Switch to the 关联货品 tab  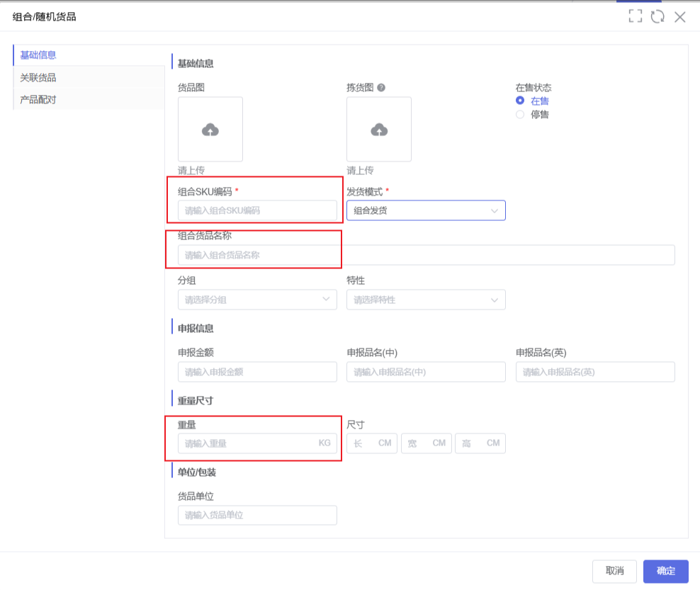pyautogui.click(x=89, y=77)
